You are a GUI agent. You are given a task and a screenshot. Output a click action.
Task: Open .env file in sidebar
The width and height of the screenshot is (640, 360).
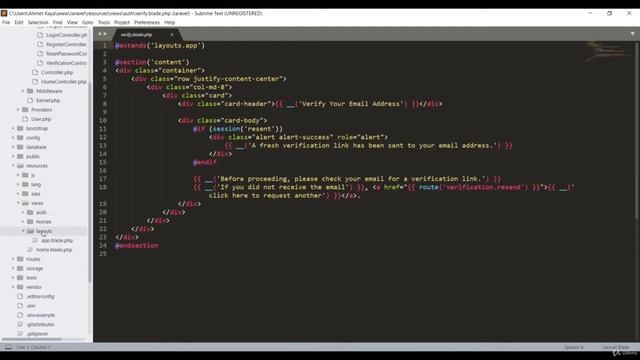[31, 306]
